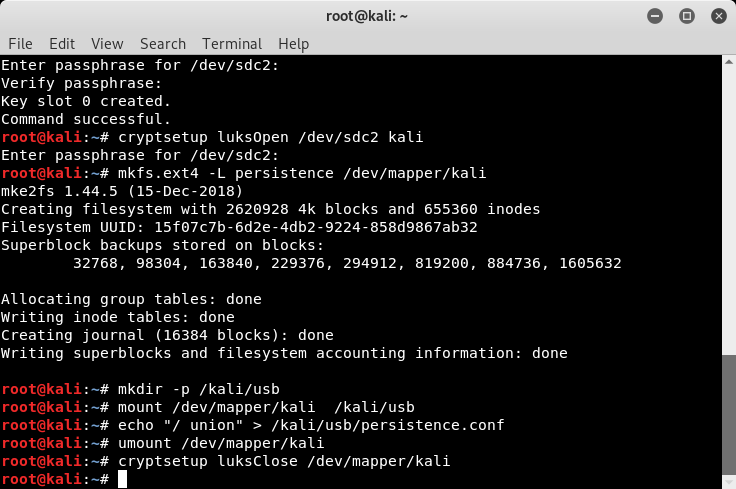Image resolution: width=736 pixels, height=489 pixels.
Task: Open the Search menu
Action: pos(163,44)
